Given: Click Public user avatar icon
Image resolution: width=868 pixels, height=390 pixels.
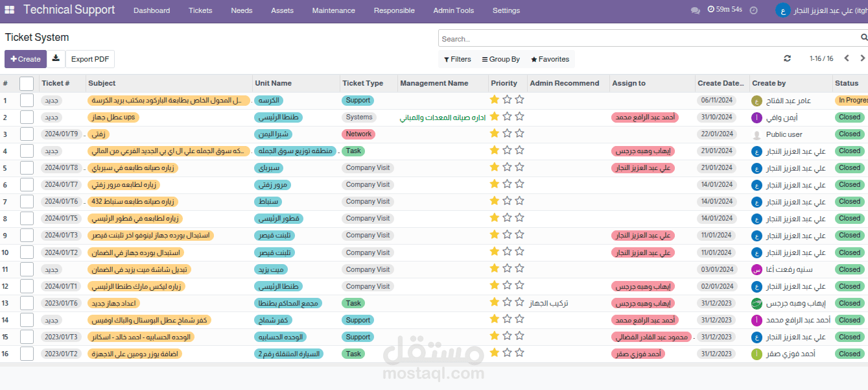Looking at the screenshot, I should [x=757, y=134].
